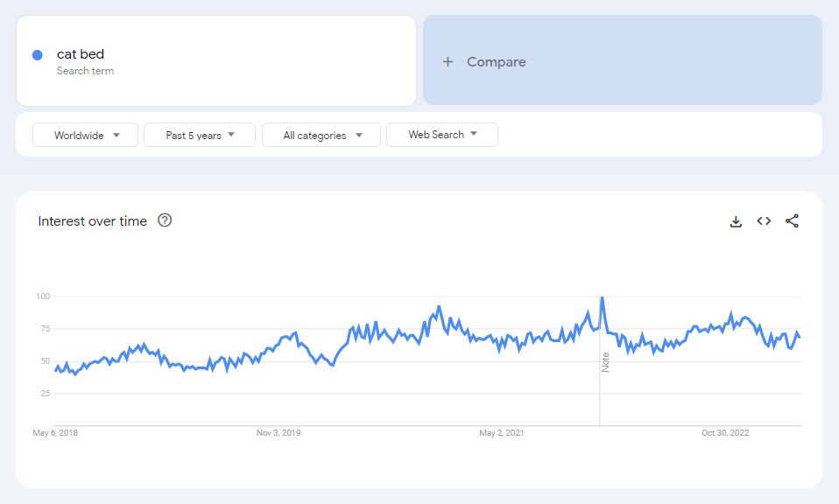Click the Search term label under cat bed

[85, 69]
